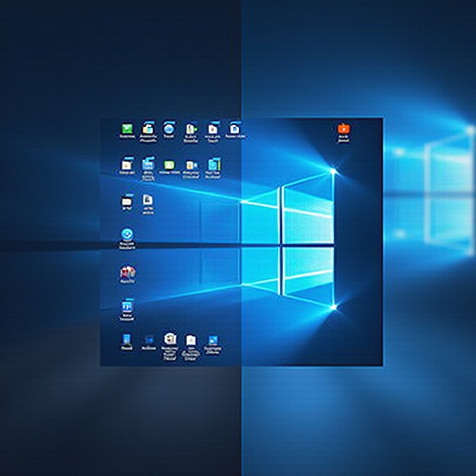Launch the round blue globe desktop icon

tap(168, 129)
